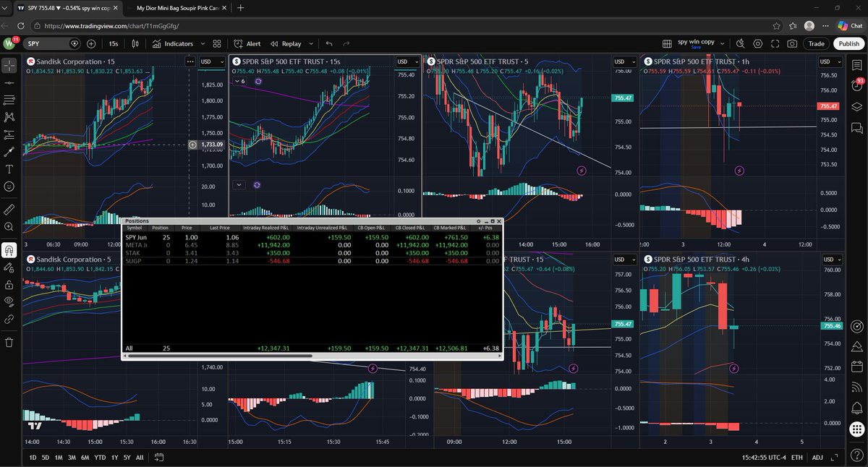The width and height of the screenshot is (868, 467).
Task: Open the more menu on Sandisk 15 chart
Action: coord(190,61)
